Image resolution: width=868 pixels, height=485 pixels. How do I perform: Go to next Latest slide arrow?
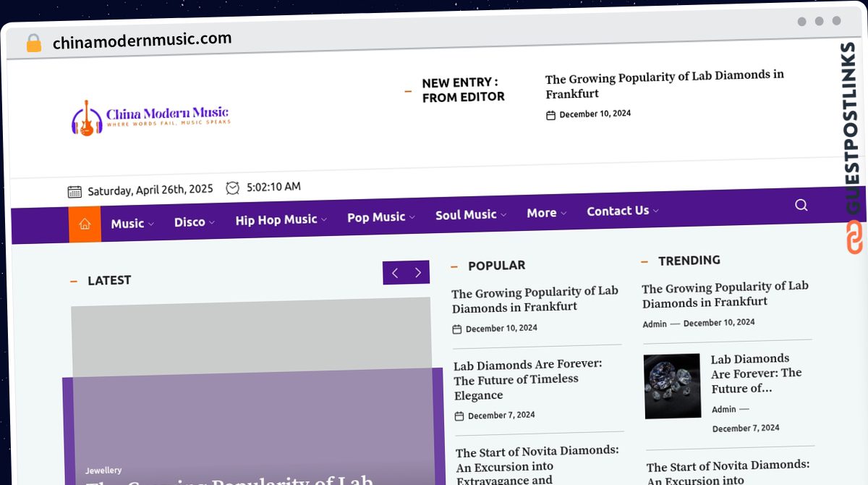418,272
